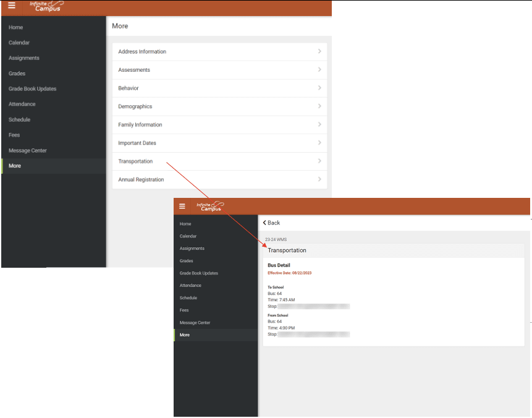Open Grade Book Updates in upper-left sidebar
The width and height of the screenshot is (532, 418).
coord(32,89)
